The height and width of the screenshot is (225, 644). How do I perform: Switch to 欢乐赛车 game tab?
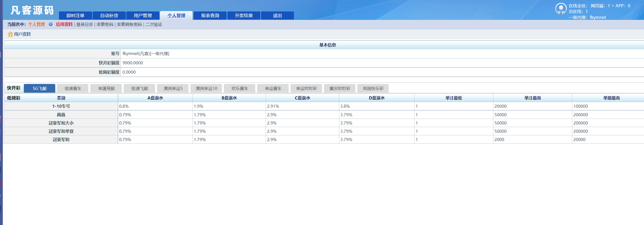240,88
